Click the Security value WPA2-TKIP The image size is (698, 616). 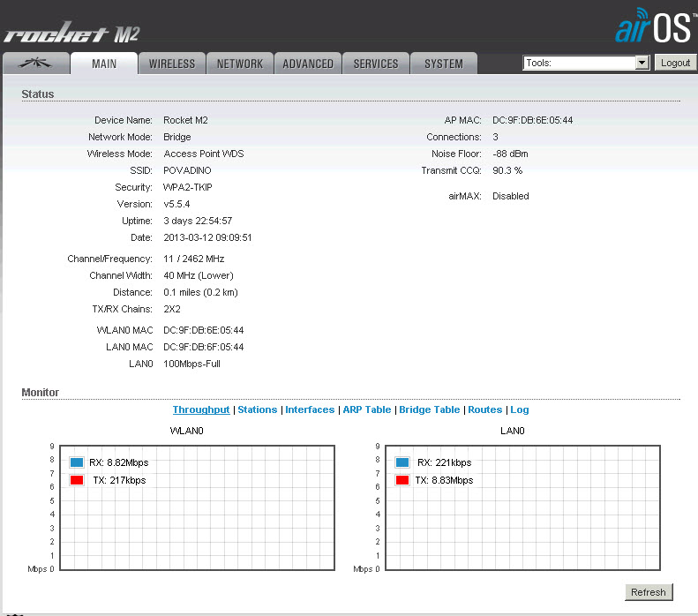188,187
